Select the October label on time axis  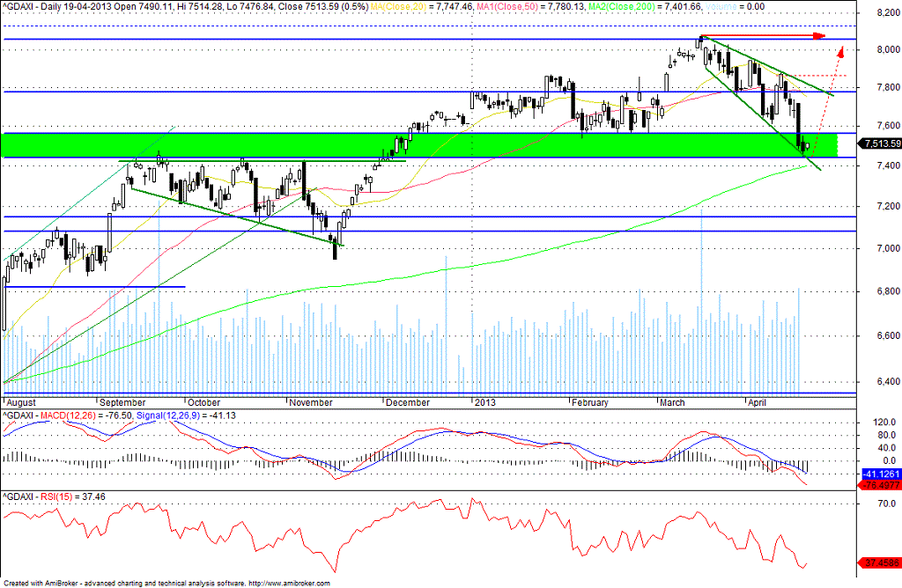[203, 402]
